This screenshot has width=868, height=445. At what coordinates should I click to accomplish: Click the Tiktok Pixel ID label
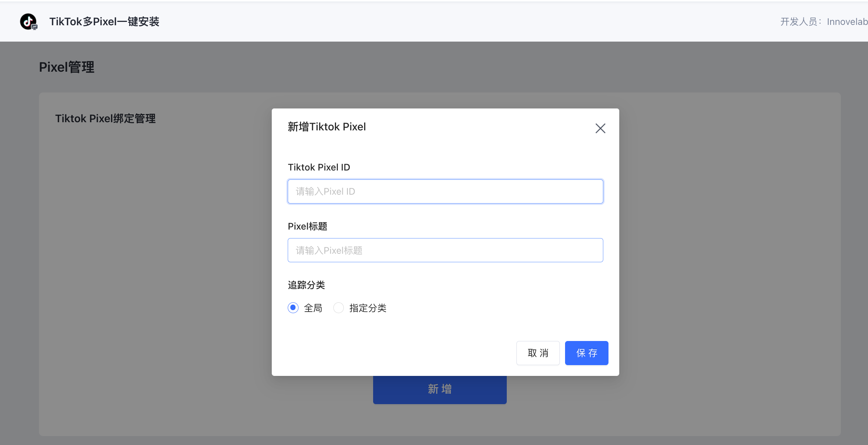319,167
